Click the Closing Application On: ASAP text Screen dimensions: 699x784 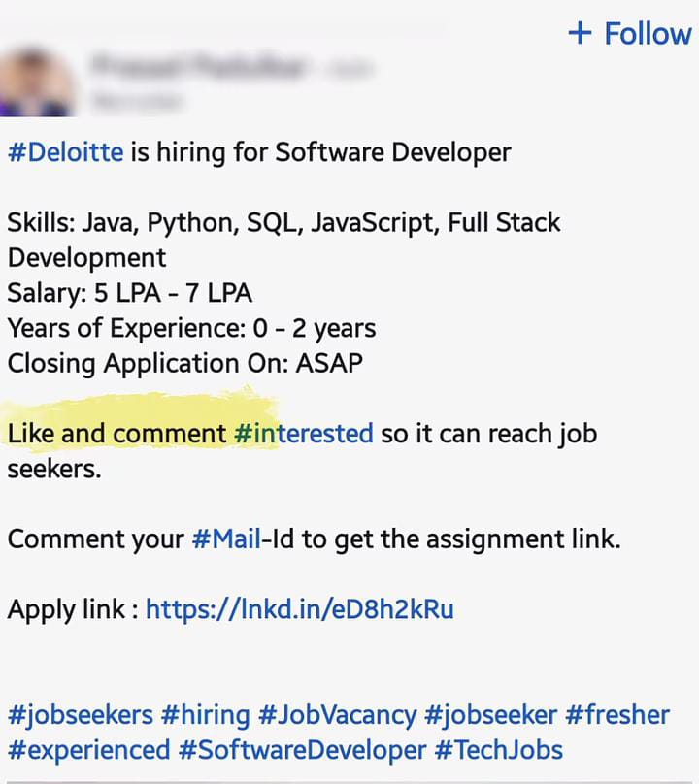[x=184, y=363]
